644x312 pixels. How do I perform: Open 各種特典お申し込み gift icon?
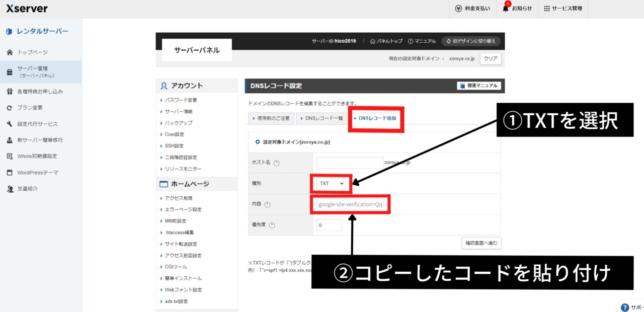coord(9,92)
